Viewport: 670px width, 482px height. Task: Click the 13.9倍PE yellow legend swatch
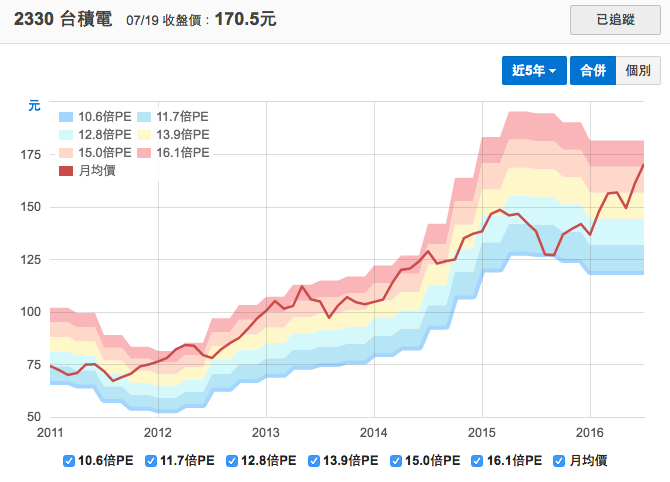point(144,134)
